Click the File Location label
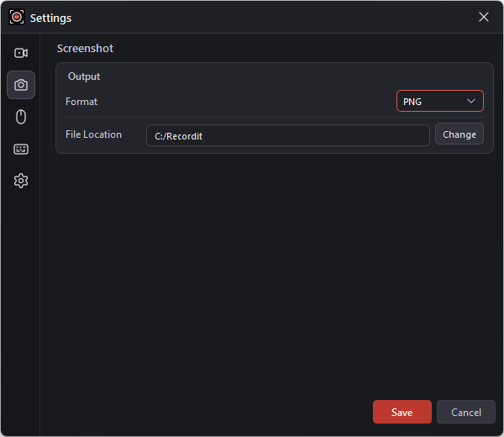 [x=93, y=134]
